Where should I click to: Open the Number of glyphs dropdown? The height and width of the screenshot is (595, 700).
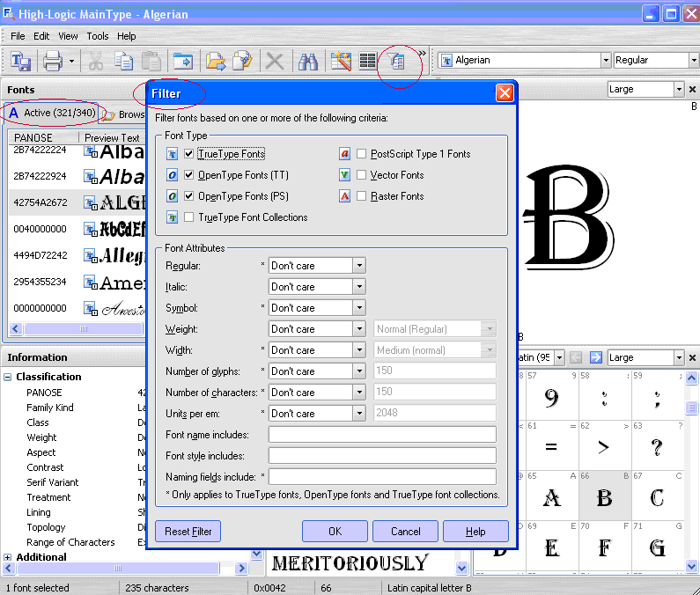click(x=359, y=371)
